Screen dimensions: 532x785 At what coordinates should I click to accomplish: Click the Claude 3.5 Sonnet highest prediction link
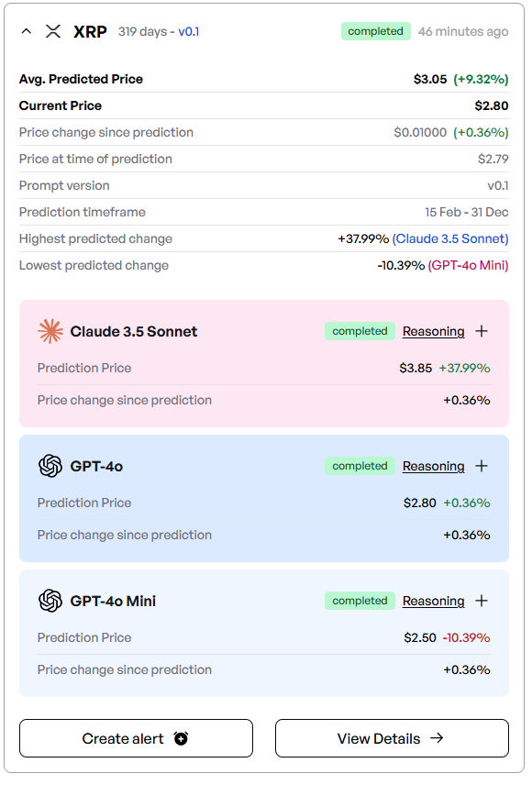[x=450, y=238]
